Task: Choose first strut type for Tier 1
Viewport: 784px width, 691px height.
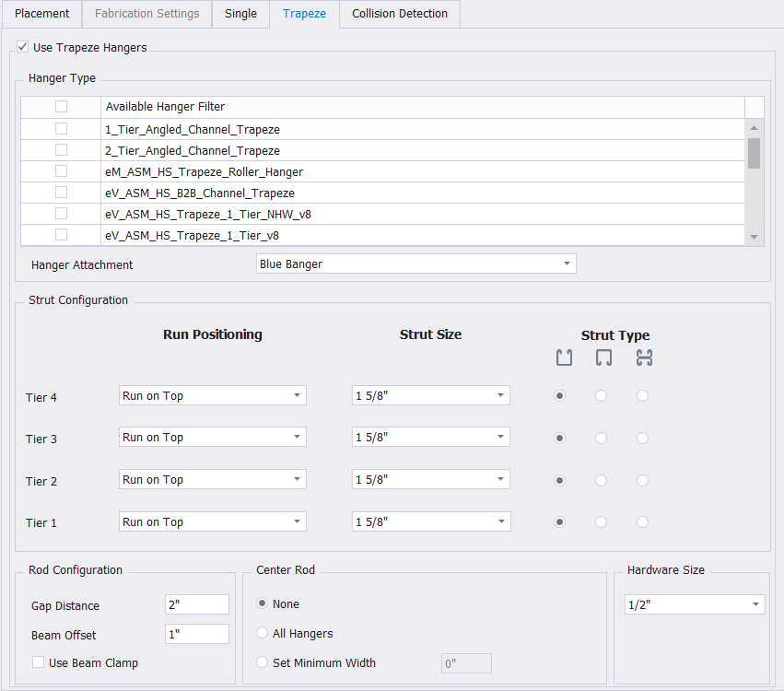Action: click(x=559, y=522)
